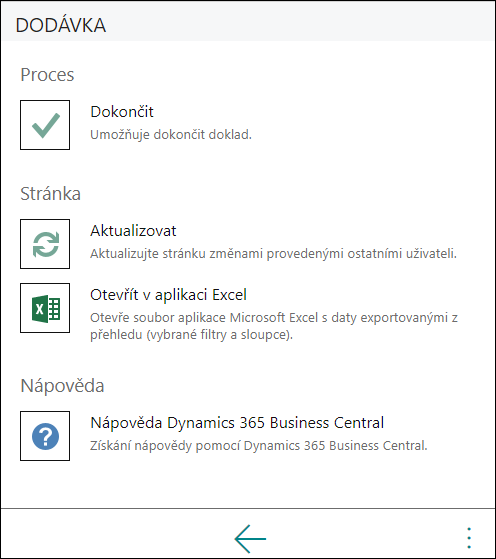Open Nápověda Dynamics 365 Business Central title
Screen dimensions: 496x559
click(x=237, y=423)
